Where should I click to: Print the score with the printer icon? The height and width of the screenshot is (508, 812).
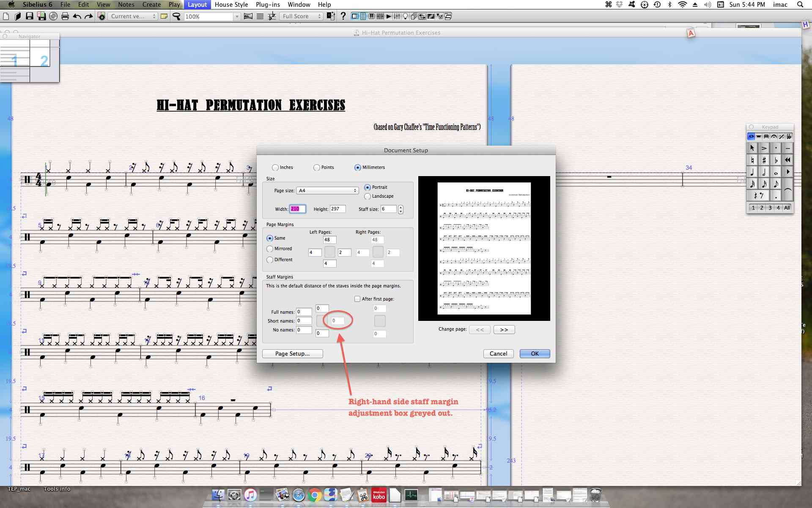tap(65, 16)
